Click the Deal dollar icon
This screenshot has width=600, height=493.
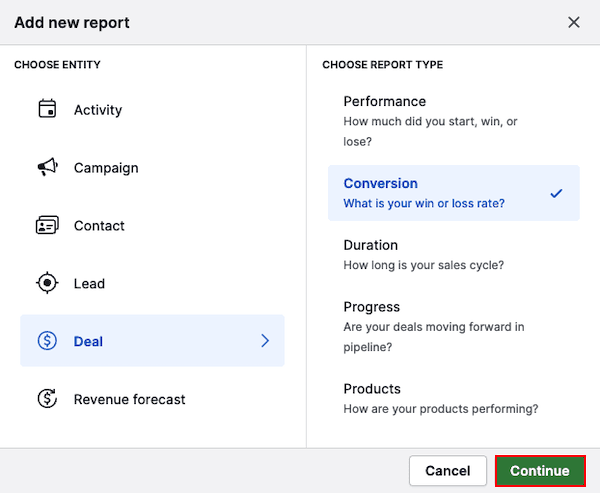[x=47, y=341]
